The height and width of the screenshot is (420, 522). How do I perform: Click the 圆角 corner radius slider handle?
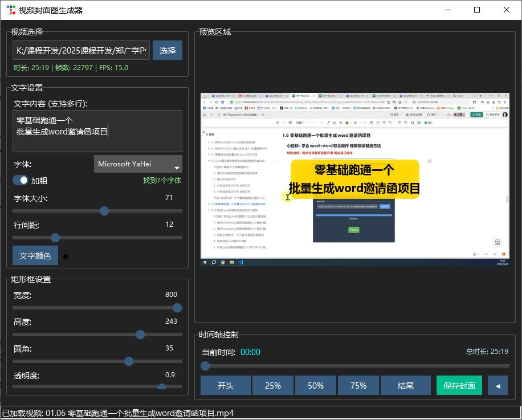129,361
